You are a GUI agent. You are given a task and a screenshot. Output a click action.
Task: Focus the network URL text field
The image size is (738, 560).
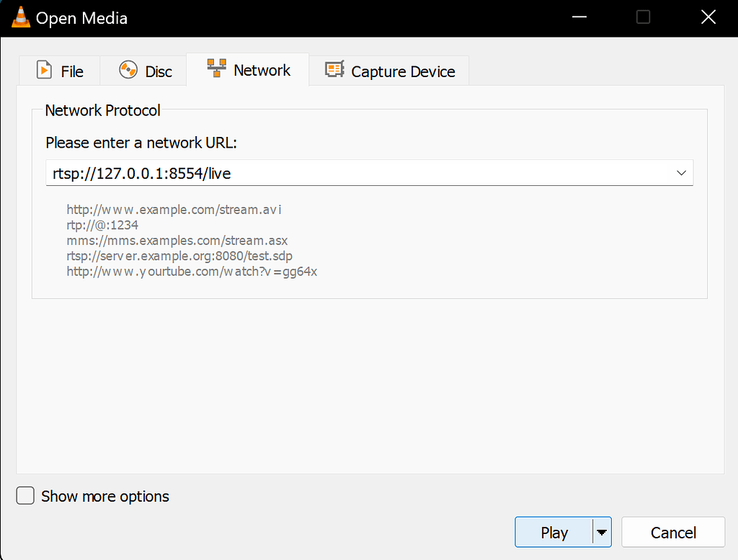[353, 173]
